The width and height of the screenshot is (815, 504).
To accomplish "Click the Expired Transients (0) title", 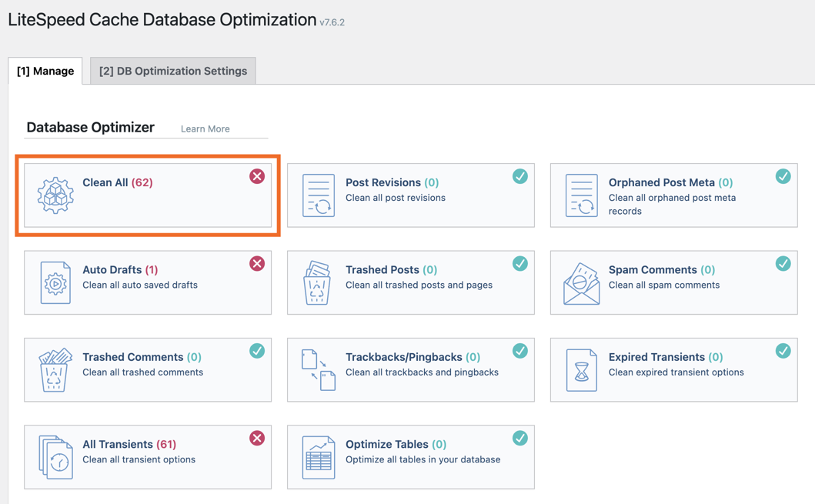I will [665, 357].
